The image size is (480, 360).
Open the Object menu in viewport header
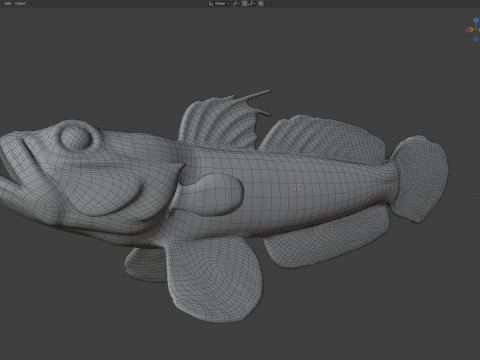[20, 3]
